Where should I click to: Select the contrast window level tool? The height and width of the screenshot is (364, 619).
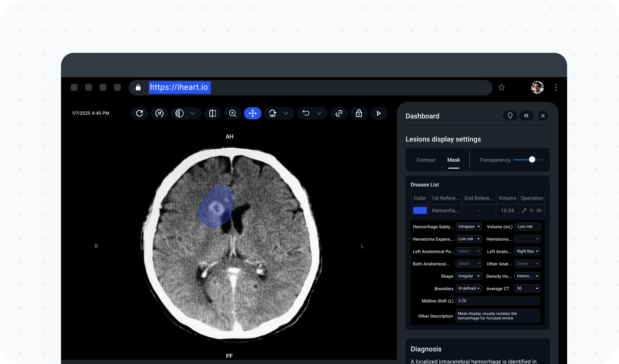[x=180, y=113]
